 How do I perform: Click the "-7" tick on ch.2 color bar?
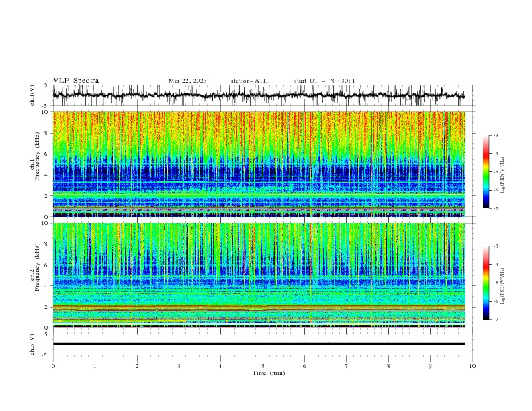(x=496, y=320)
